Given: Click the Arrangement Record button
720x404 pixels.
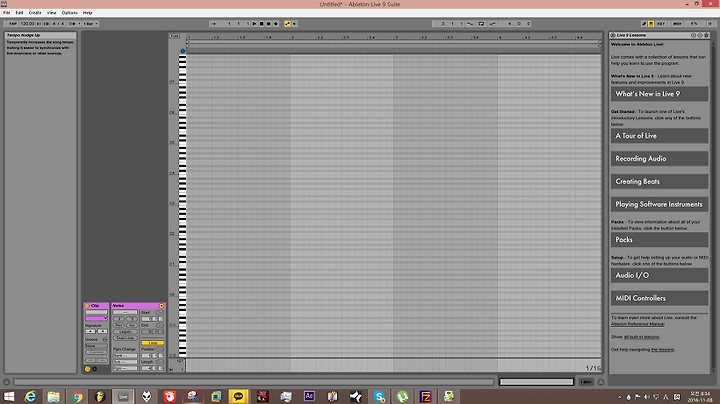Looking at the screenshot, I should 269,23.
